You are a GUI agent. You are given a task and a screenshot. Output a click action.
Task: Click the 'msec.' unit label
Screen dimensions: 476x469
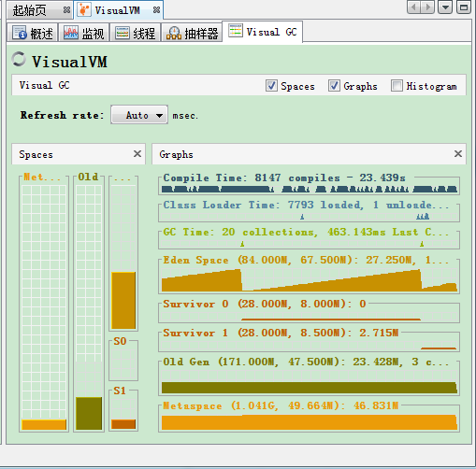pos(185,116)
